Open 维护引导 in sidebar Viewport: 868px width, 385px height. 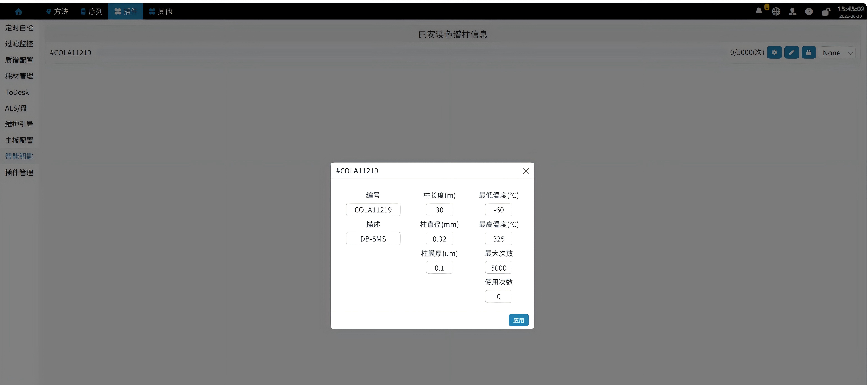(x=19, y=124)
